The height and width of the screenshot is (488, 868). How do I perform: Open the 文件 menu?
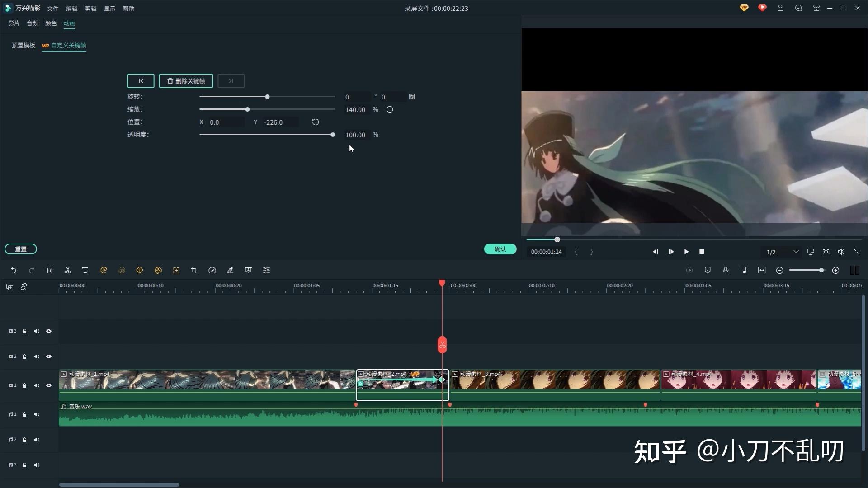pyautogui.click(x=53, y=9)
